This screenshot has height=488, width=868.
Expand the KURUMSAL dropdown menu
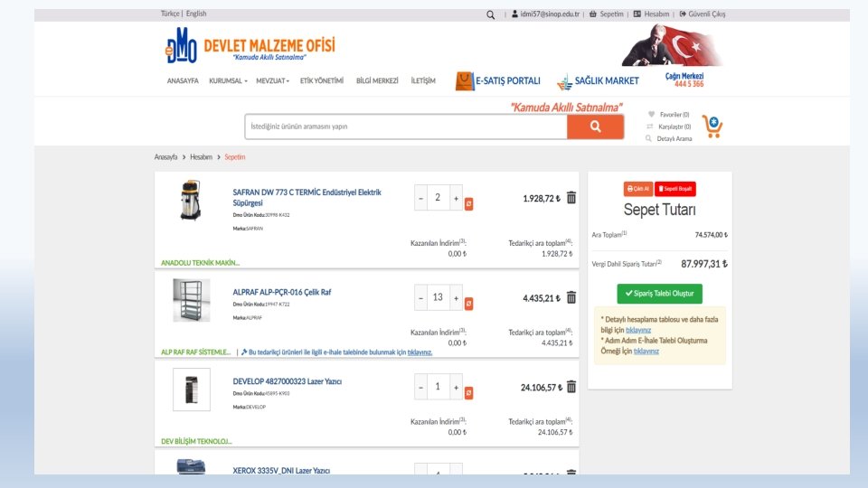click(x=228, y=80)
